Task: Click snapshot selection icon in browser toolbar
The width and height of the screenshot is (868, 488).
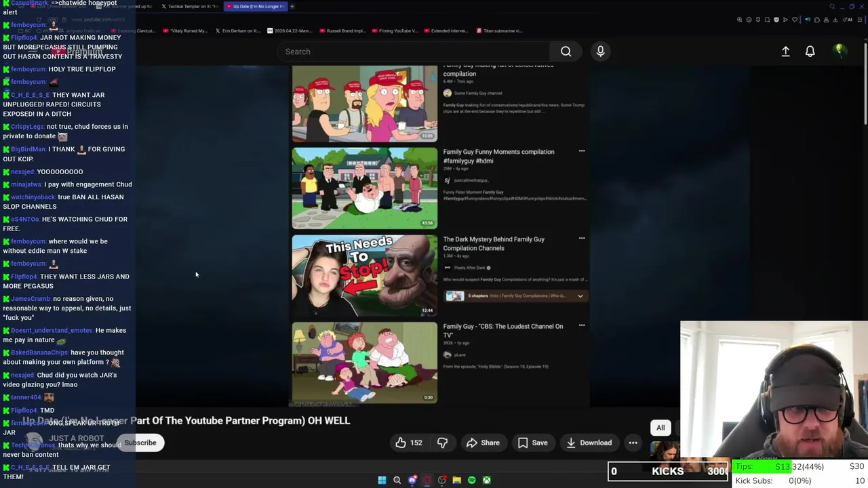Action: click(767, 20)
